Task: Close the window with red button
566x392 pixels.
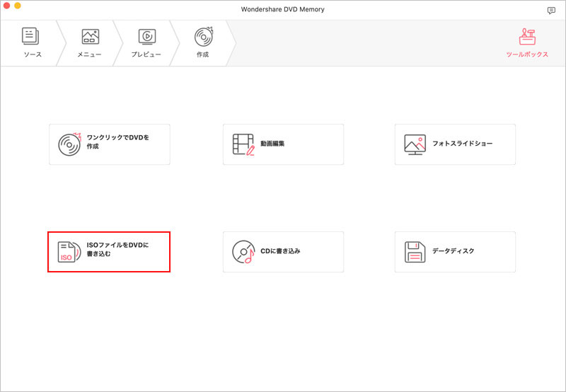Action: tap(6, 6)
